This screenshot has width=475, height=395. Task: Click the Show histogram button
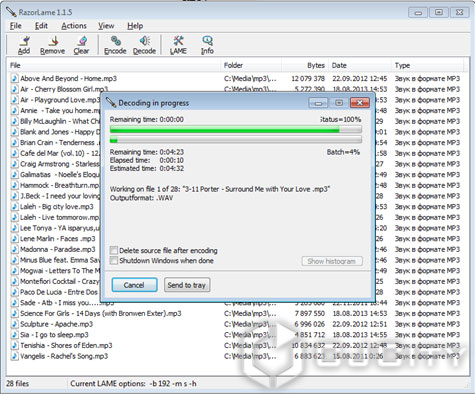click(x=332, y=261)
